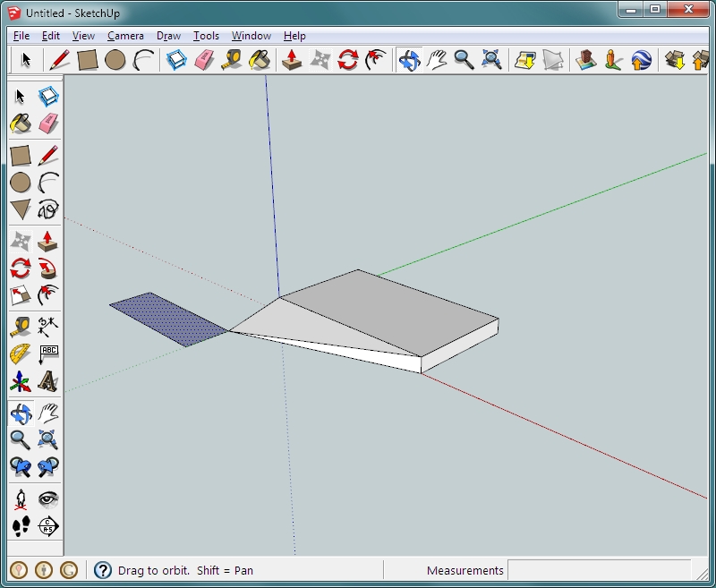Select the Offset tool in top toolbar

coord(376,60)
